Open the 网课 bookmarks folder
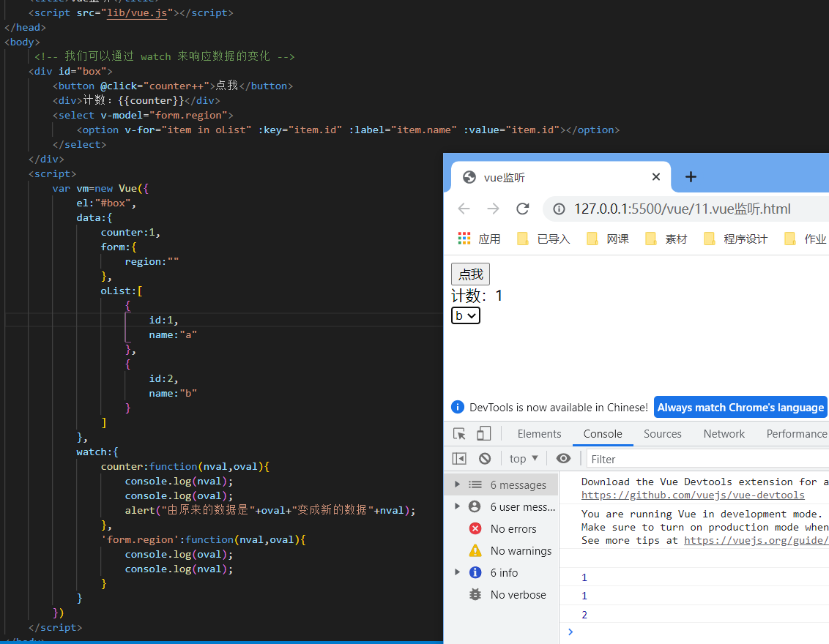The height and width of the screenshot is (644, 829). coord(608,239)
